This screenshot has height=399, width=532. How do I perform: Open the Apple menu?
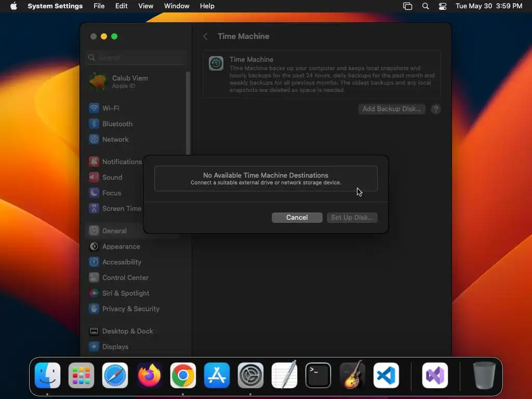[x=14, y=6]
